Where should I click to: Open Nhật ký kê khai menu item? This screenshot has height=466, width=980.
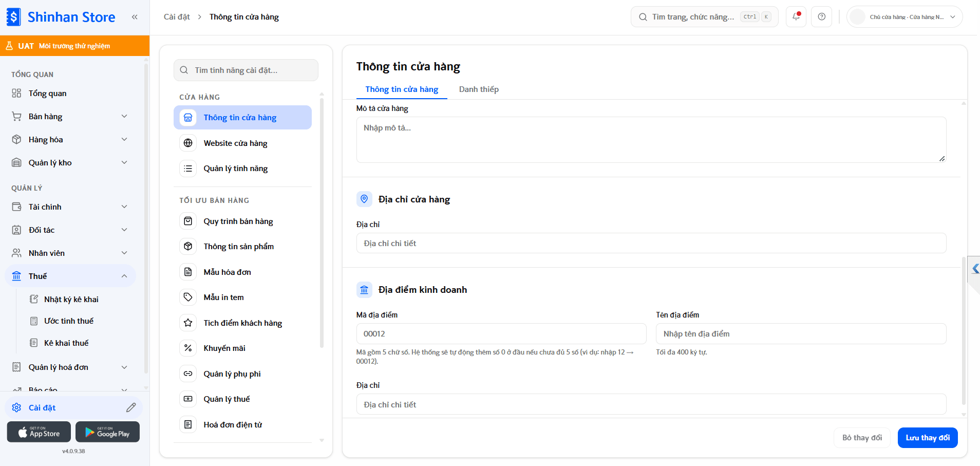pos(71,300)
